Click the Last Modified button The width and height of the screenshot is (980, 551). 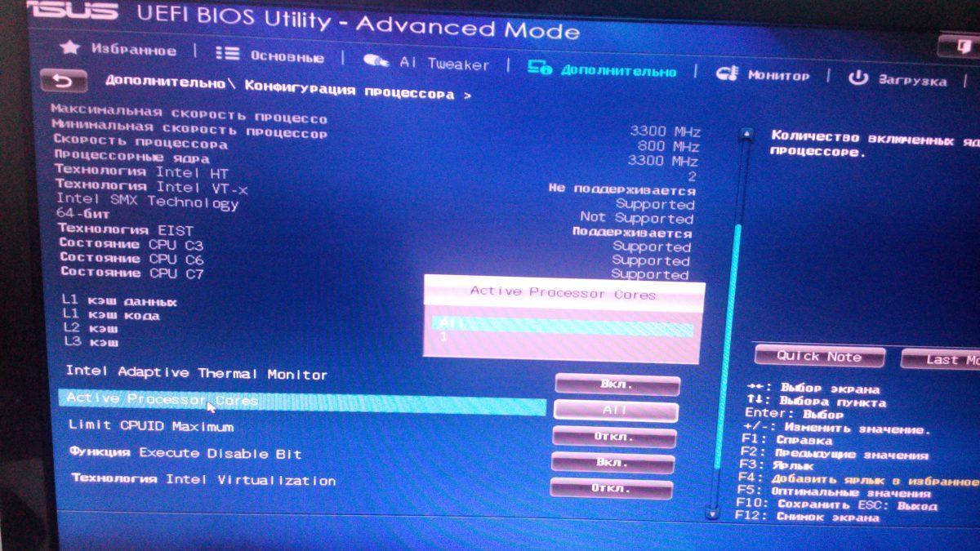coord(942,359)
